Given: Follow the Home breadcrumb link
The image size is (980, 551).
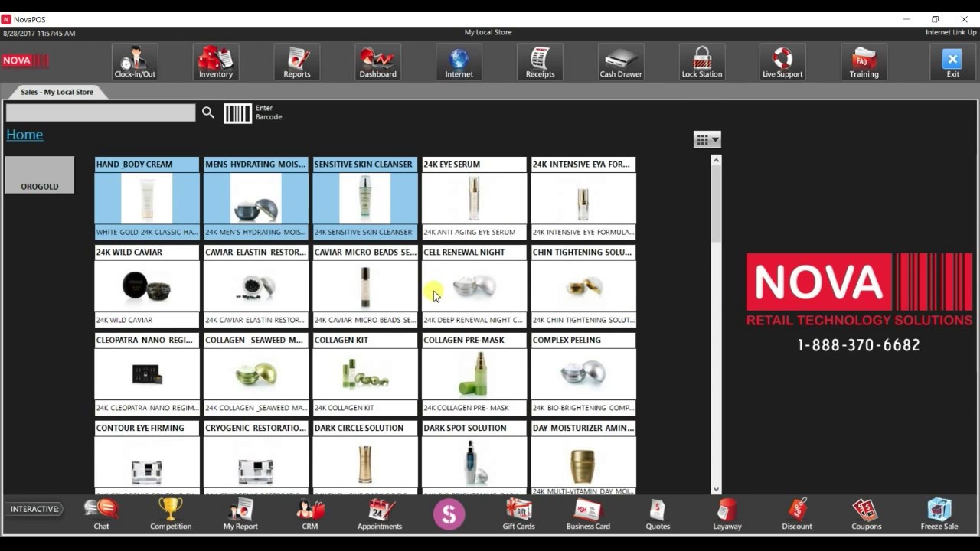Looking at the screenshot, I should [x=24, y=135].
